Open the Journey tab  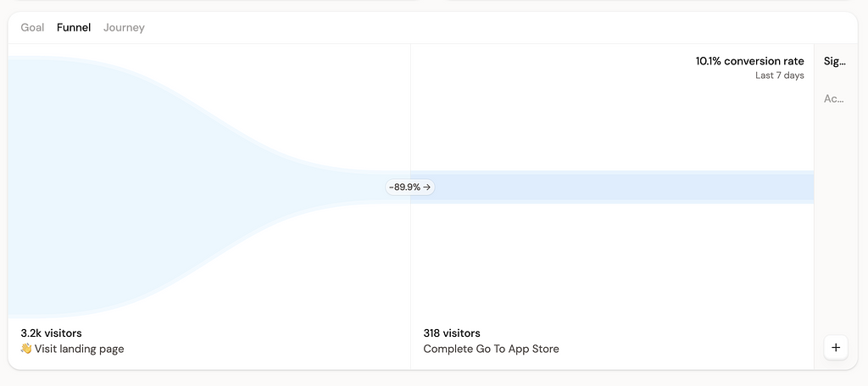point(124,27)
